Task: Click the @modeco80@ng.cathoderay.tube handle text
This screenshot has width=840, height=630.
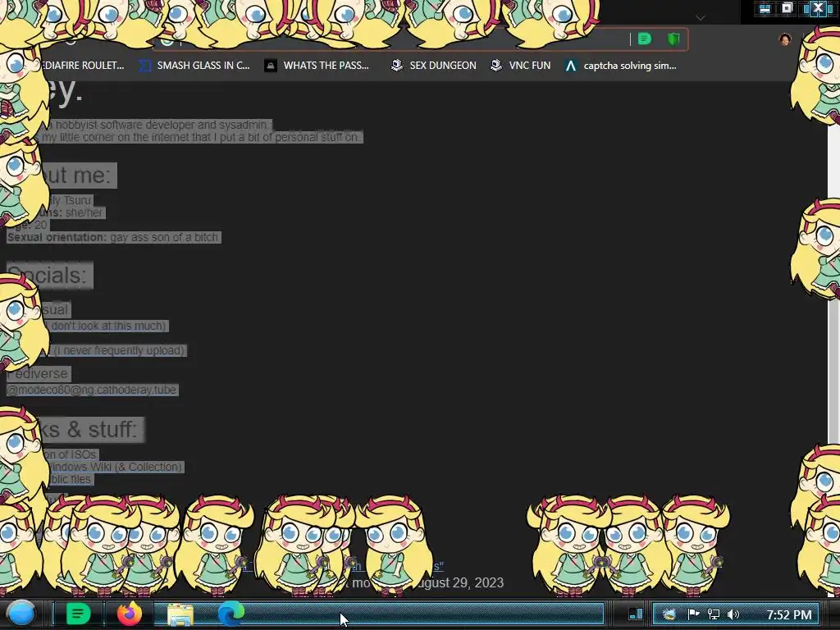Action: (x=92, y=390)
